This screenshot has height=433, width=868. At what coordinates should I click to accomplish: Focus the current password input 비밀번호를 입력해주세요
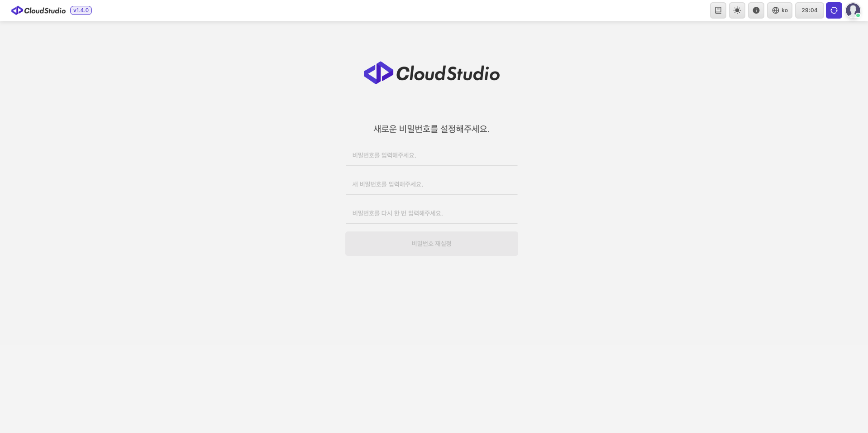click(432, 155)
